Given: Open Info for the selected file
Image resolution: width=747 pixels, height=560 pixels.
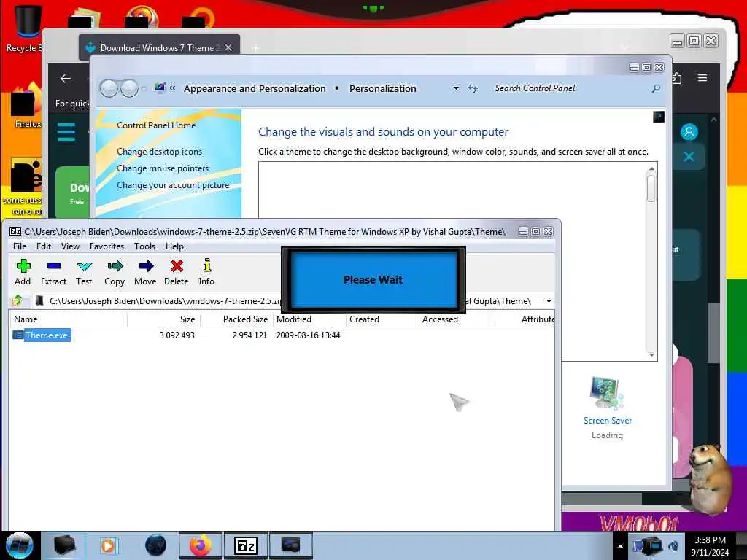Looking at the screenshot, I should 206,272.
